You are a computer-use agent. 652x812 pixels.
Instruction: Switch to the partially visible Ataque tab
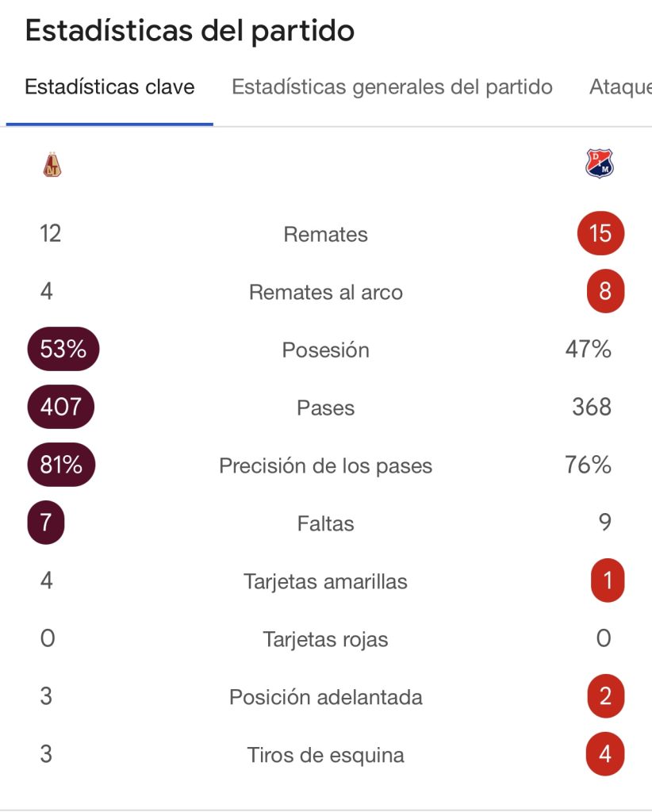tap(619, 86)
